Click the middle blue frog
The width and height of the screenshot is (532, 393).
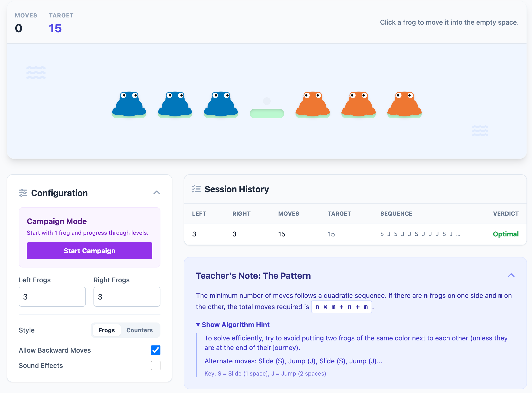[175, 104]
